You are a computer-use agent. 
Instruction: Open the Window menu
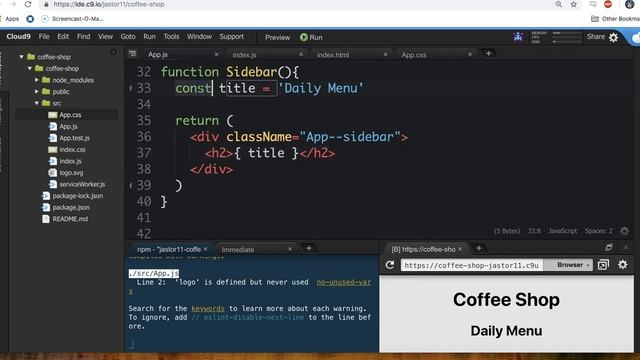(199, 37)
